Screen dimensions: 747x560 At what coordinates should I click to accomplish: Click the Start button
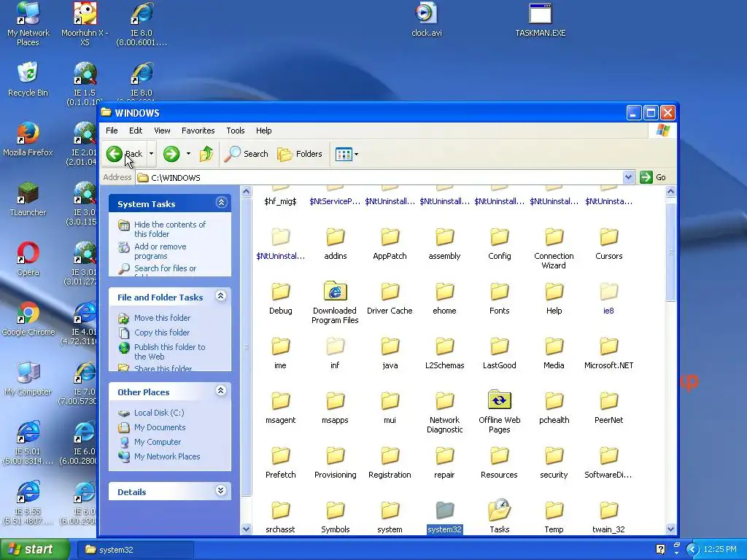[35, 550]
